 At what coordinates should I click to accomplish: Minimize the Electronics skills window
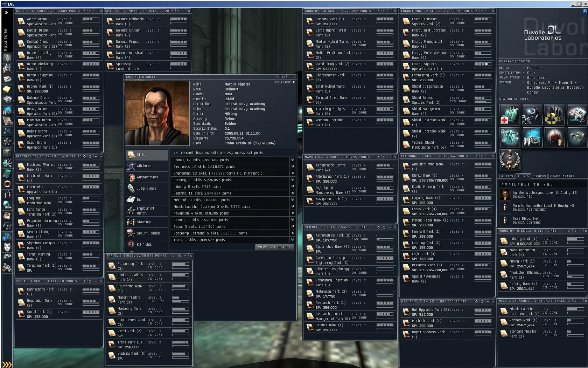pyautogui.click(x=96, y=156)
